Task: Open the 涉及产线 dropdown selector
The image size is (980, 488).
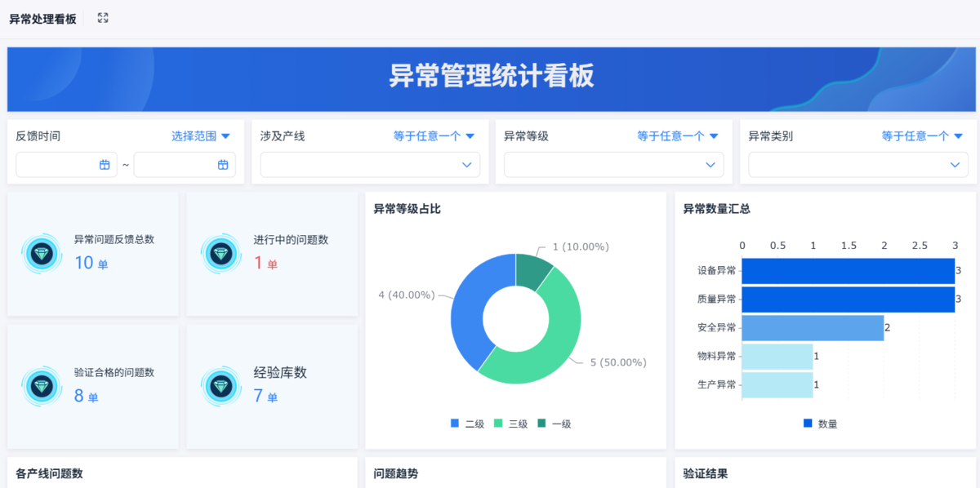Action: click(369, 165)
